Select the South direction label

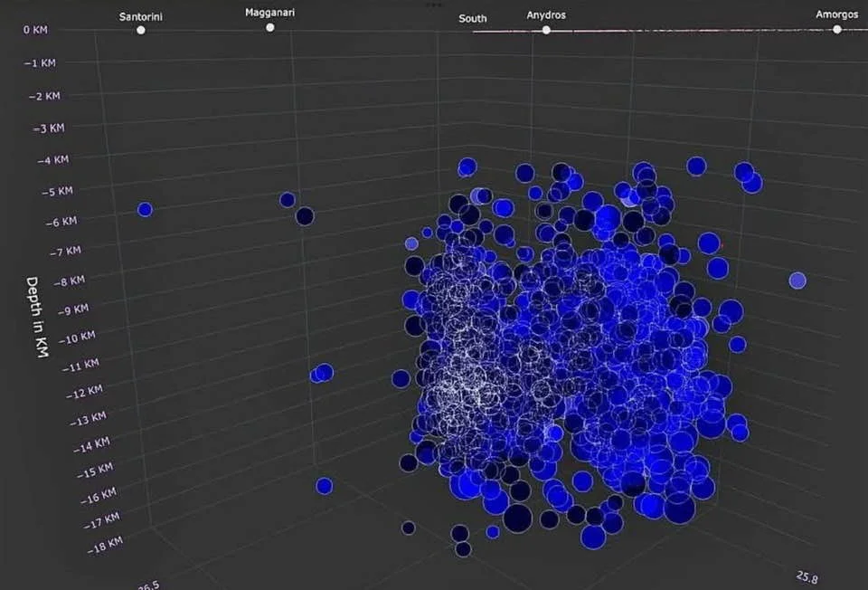click(x=472, y=18)
